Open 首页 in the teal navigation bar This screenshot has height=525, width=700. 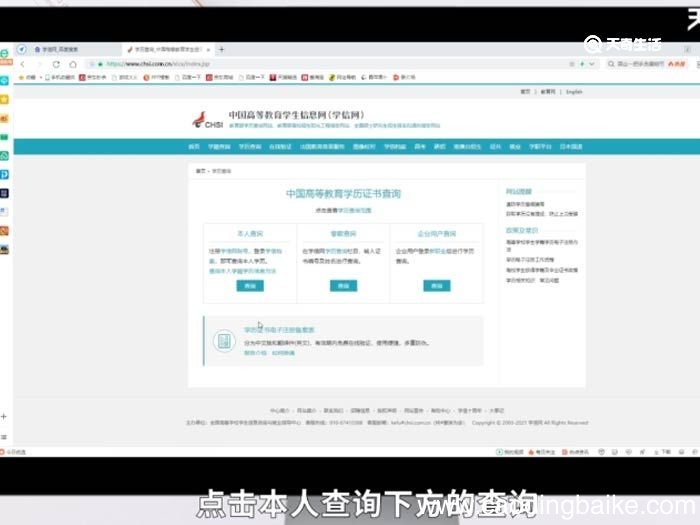194,147
